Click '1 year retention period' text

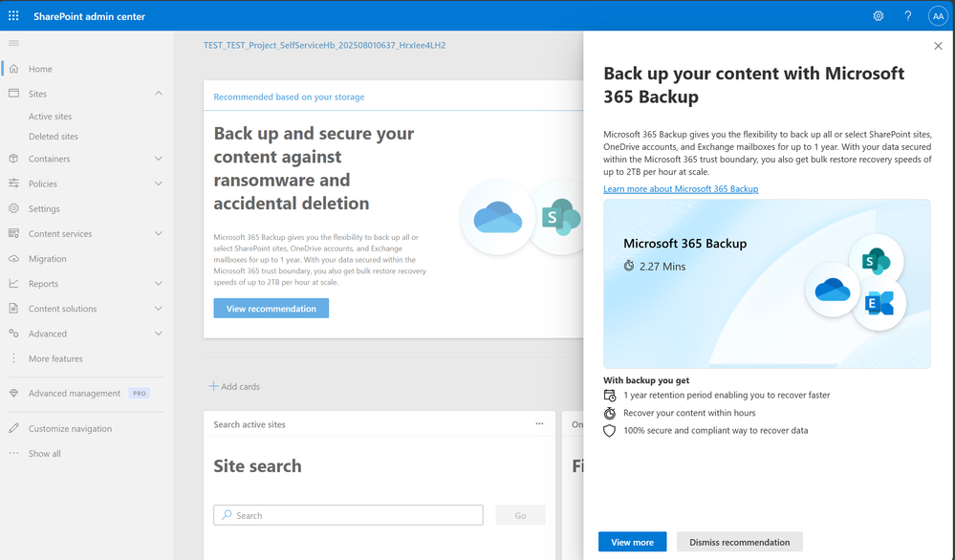727,395
